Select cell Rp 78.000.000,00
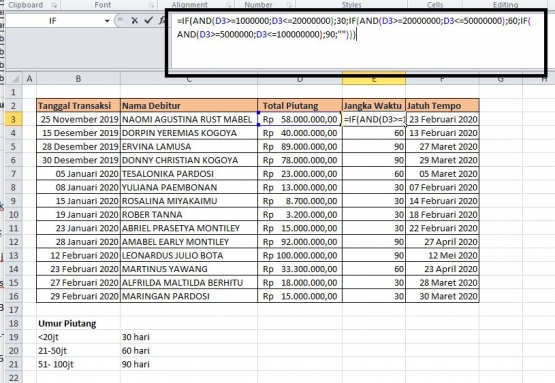Screen dimensions: 555x383 tap(300, 160)
